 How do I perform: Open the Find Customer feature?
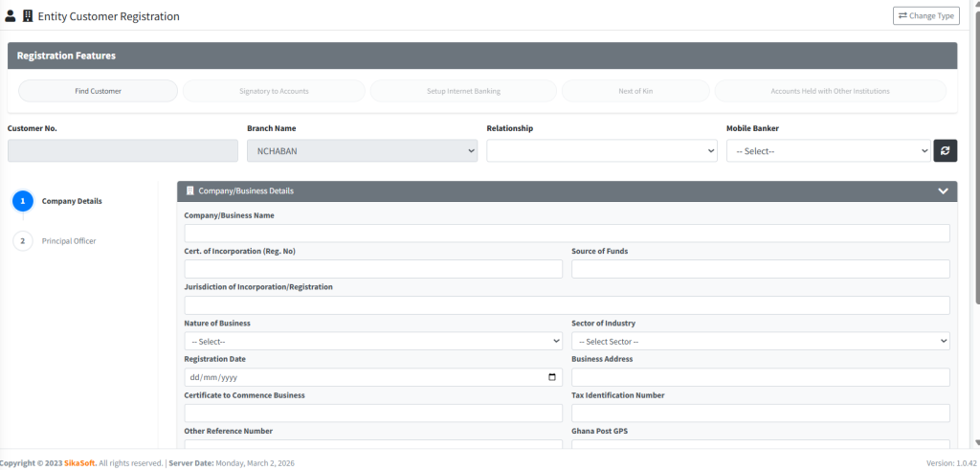[x=98, y=91]
